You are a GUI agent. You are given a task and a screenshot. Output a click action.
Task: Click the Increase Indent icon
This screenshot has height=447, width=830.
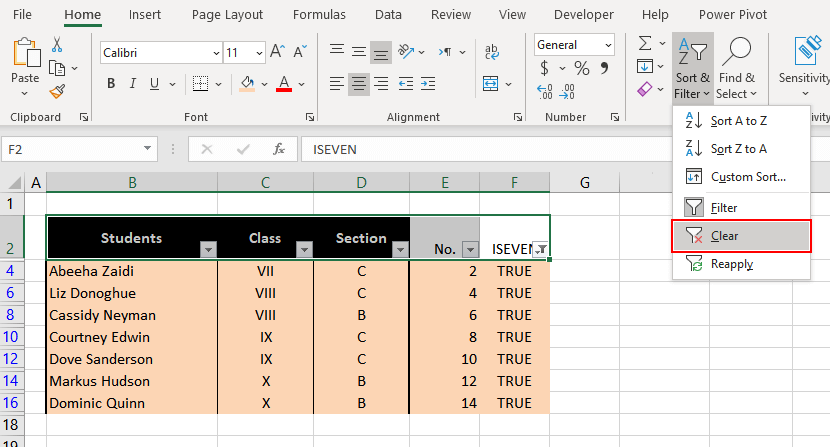pos(428,84)
